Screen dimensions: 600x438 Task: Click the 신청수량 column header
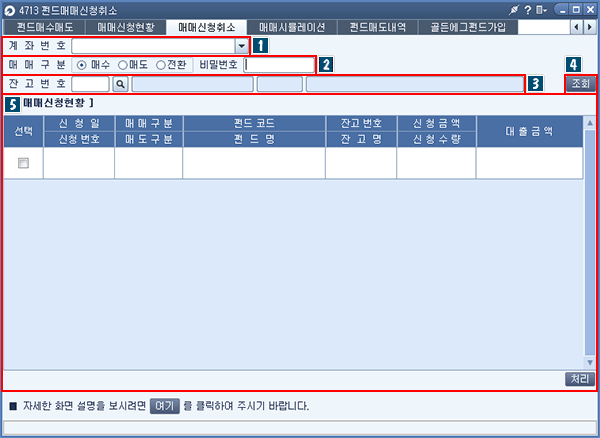pos(437,139)
